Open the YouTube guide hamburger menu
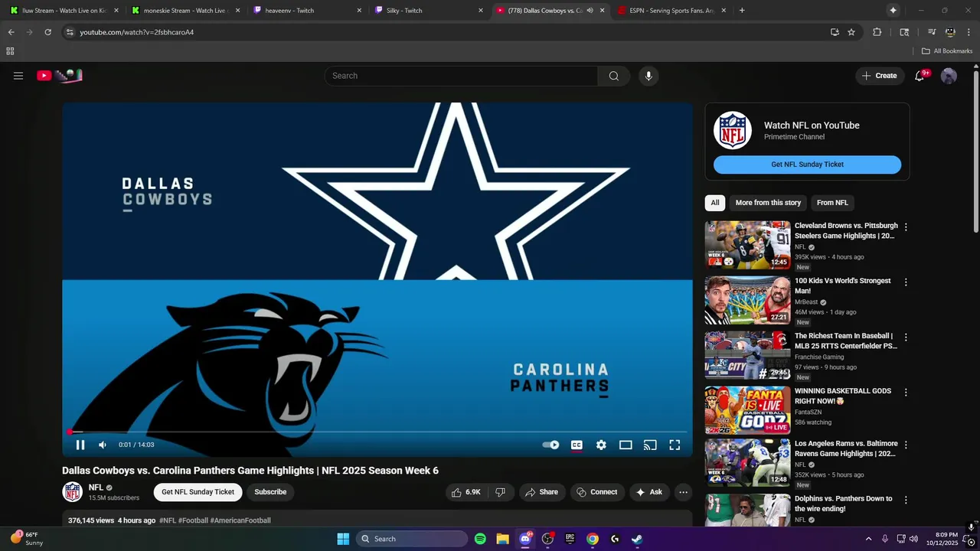 [x=18, y=76]
